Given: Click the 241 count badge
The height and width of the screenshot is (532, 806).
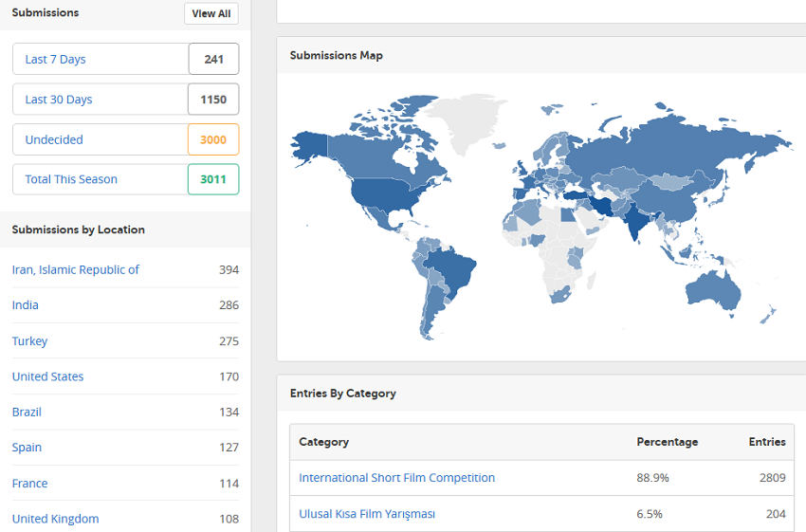Looking at the screenshot, I should click(x=213, y=59).
